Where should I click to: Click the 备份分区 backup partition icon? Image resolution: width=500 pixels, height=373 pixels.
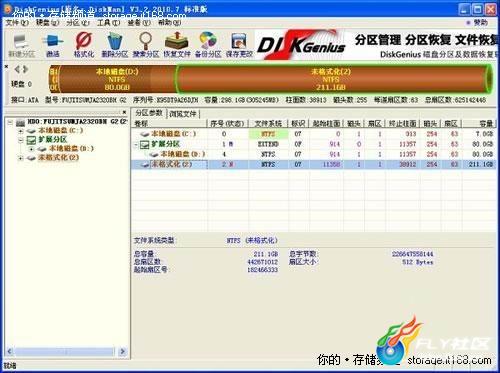click(208, 44)
